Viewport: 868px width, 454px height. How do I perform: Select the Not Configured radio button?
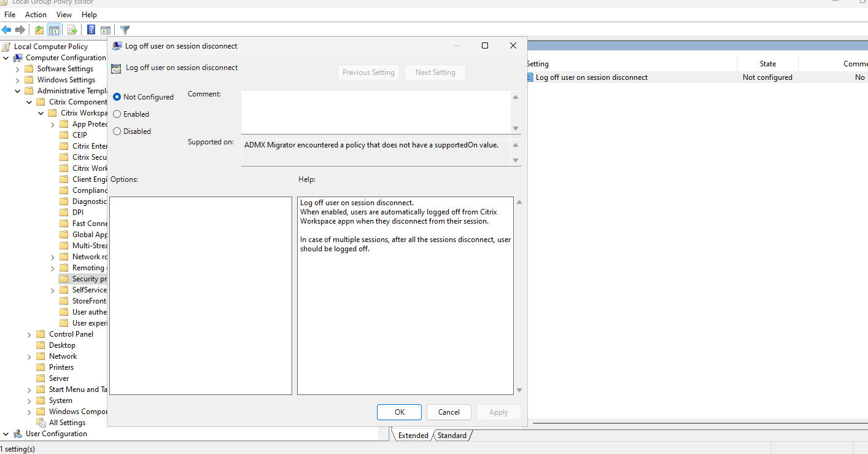pyautogui.click(x=117, y=97)
